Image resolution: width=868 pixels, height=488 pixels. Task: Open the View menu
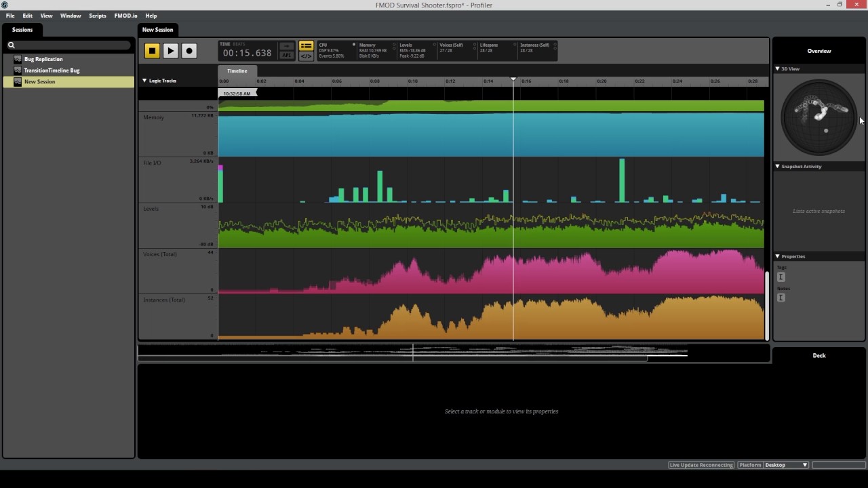pyautogui.click(x=46, y=16)
